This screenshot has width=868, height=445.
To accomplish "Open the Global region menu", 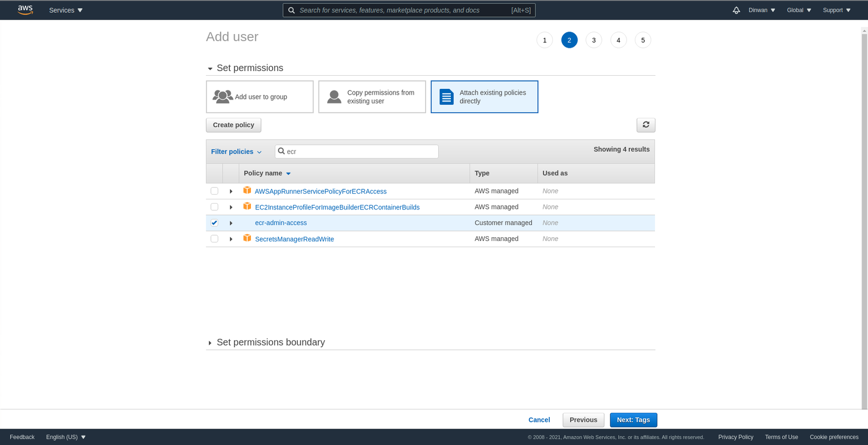I will point(799,10).
